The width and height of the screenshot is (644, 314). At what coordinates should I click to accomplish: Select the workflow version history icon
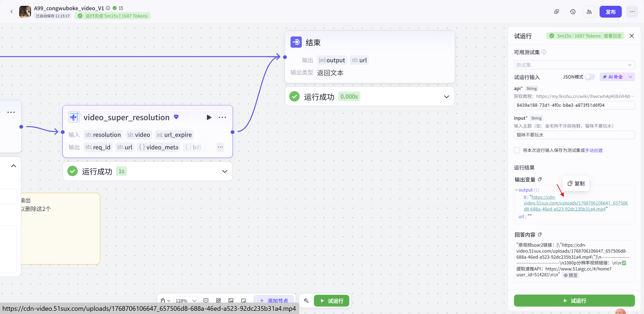pyautogui.click(x=573, y=12)
